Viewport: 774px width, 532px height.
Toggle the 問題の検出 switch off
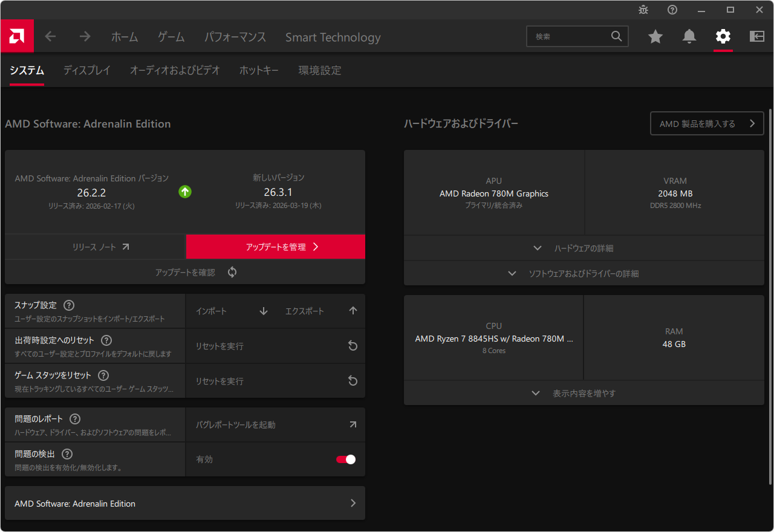tap(346, 459)
